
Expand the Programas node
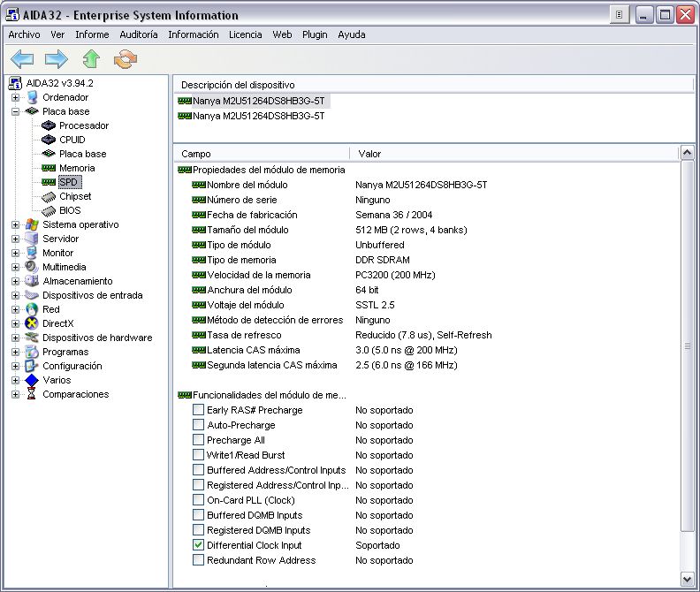click(x=16, y=352)
